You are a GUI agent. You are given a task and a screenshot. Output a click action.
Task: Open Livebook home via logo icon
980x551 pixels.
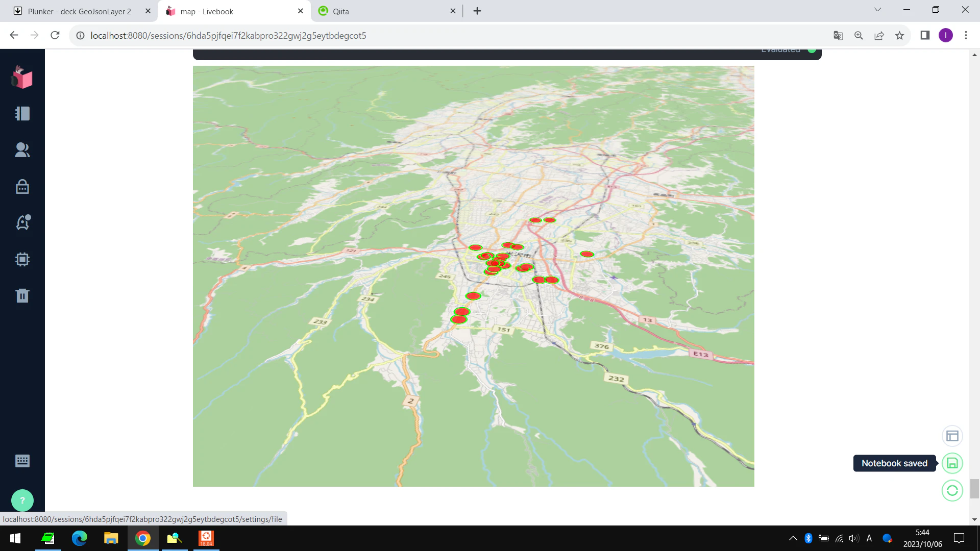(22, 77)
